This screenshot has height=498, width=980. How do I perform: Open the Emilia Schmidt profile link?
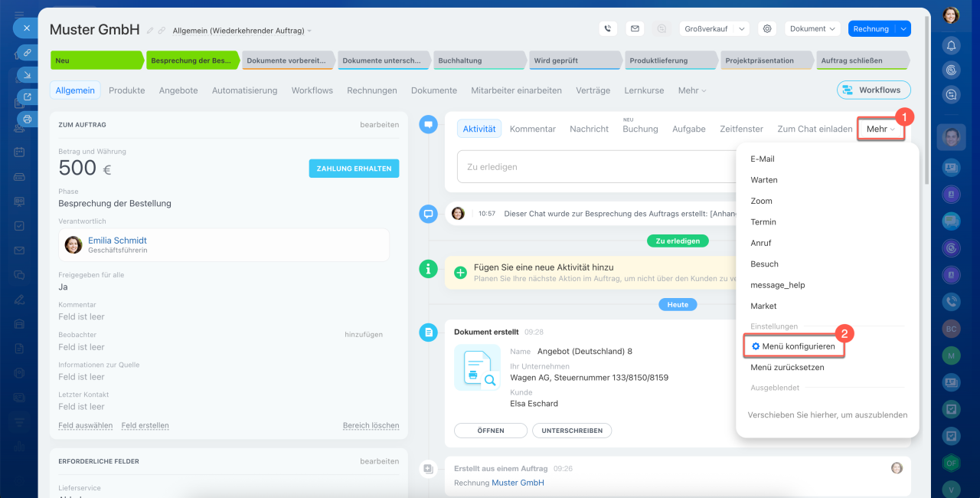pos(117,241)
